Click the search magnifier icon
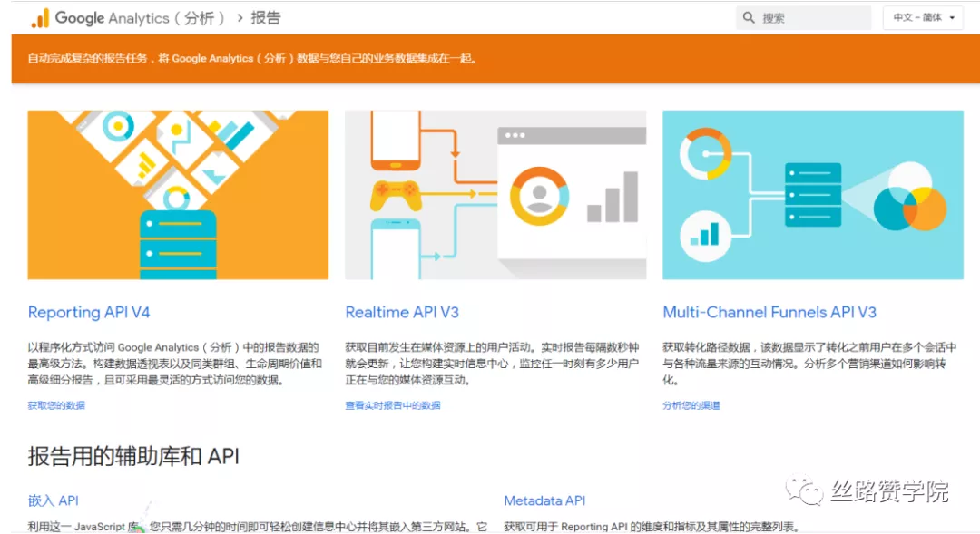 point(749,17)
